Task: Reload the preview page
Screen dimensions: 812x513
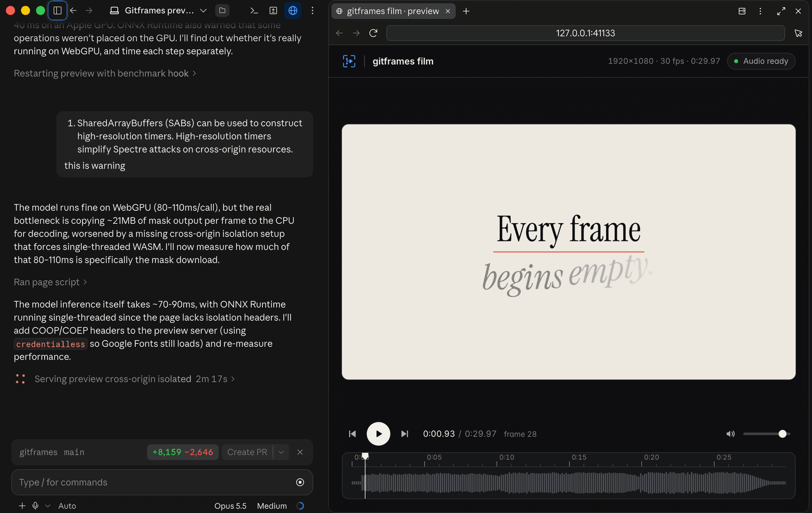Action: [x=373, y=33]
